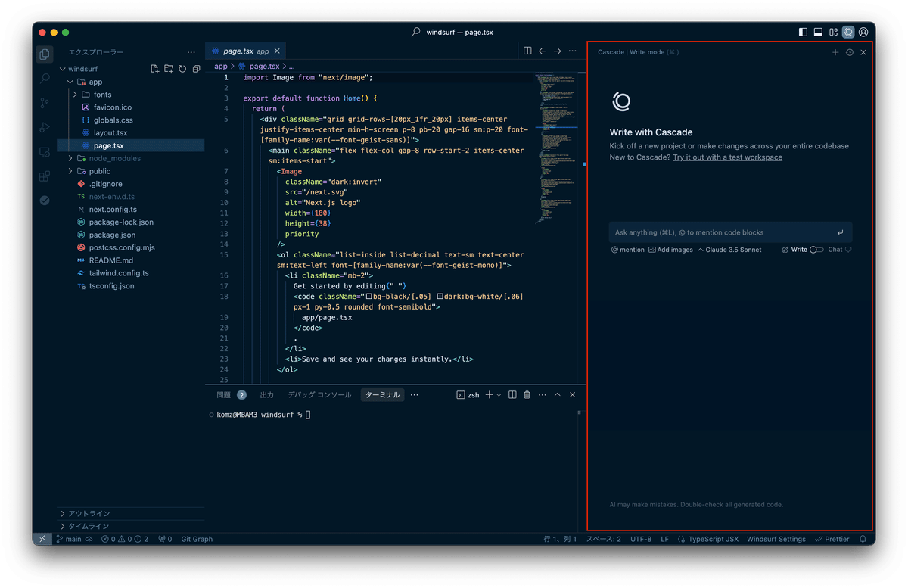
Task: Maximize the bottom panel with chevron up
Action: tap(558, 395)
